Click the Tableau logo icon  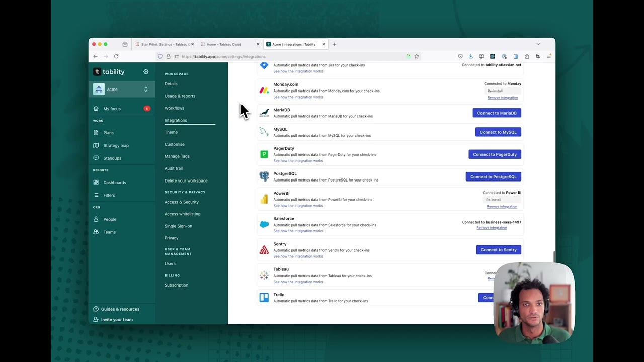tap(264, 275)
